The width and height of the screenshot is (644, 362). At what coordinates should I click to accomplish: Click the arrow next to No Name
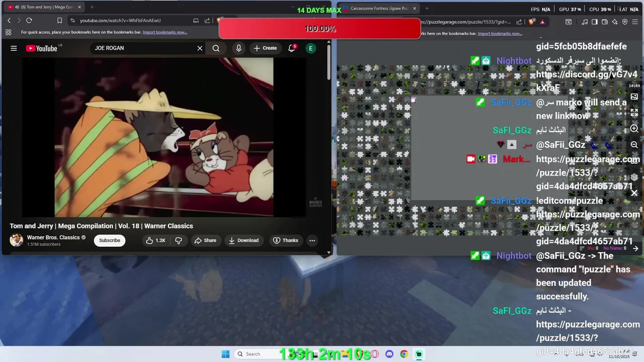(x=635, y=248)
